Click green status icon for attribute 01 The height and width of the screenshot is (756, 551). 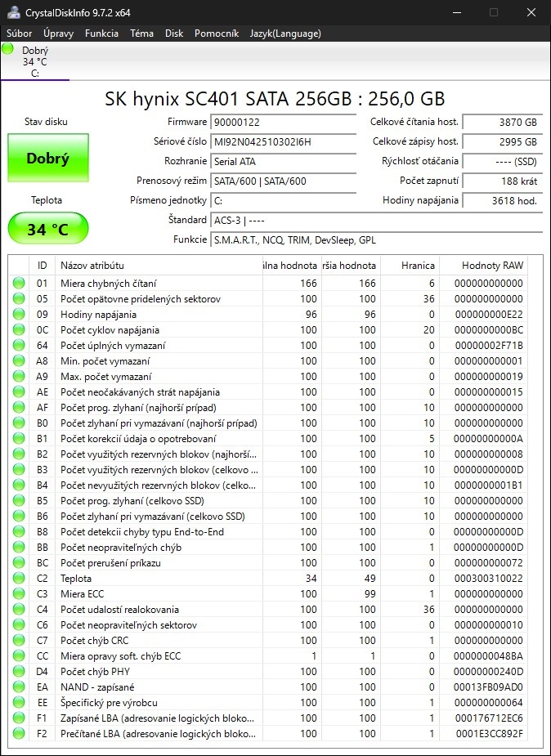[19, 284]
